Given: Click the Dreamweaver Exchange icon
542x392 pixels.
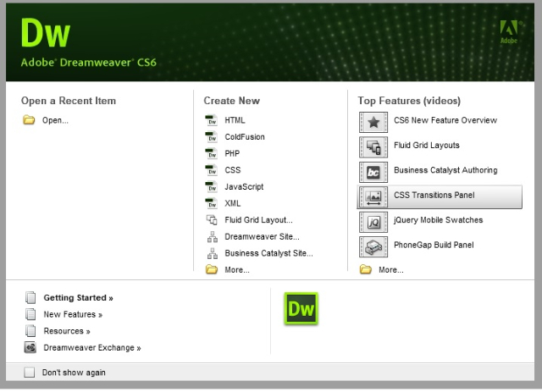Looking at the screenshot, I should click(x=30, y=347).
